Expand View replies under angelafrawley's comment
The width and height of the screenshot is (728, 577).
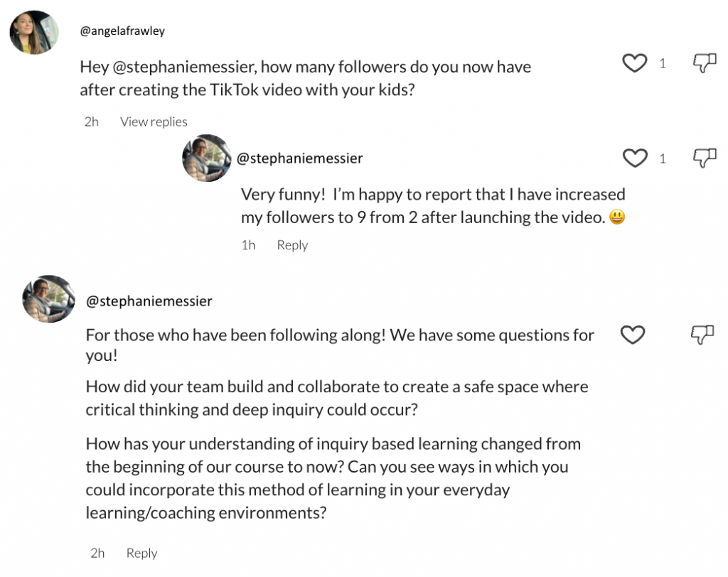pyautogui.click(x=154, y=122)
